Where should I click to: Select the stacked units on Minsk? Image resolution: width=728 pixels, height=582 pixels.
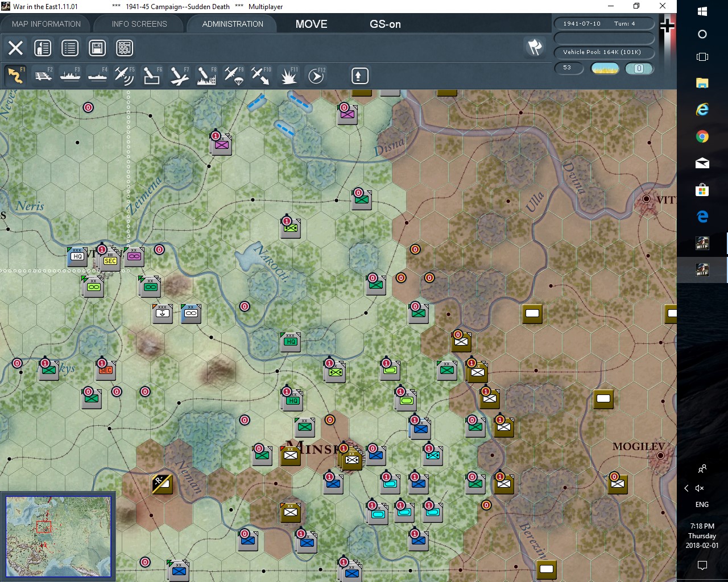coord(351,458)
